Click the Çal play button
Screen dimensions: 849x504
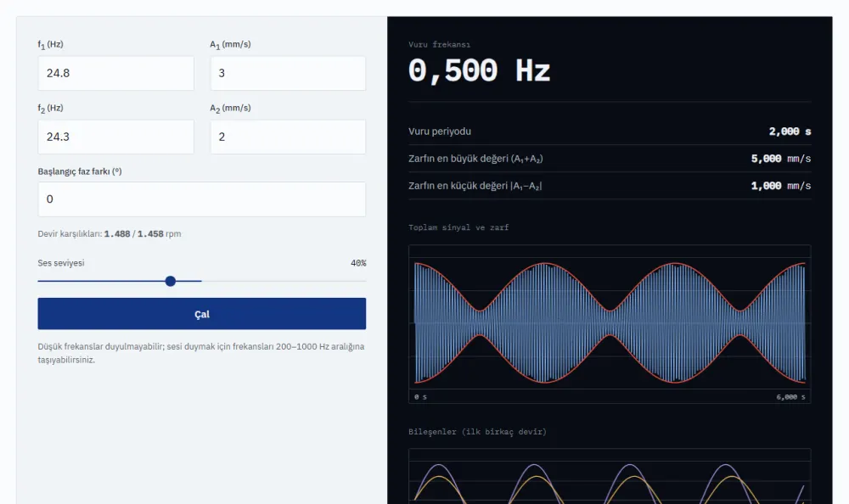[x=201, y=313]
